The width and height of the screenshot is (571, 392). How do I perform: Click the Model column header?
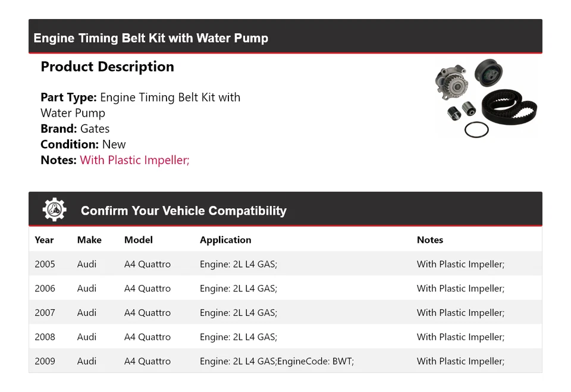click(138, 240)
